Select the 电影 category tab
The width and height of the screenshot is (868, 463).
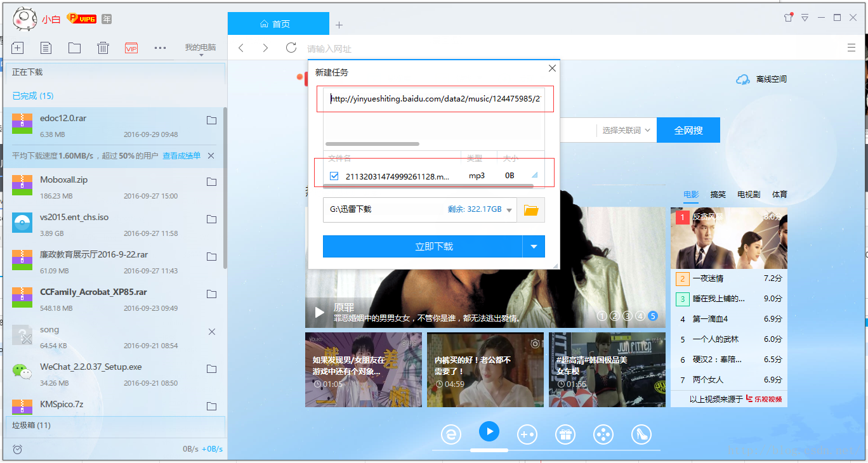click(x=691, y=194)
